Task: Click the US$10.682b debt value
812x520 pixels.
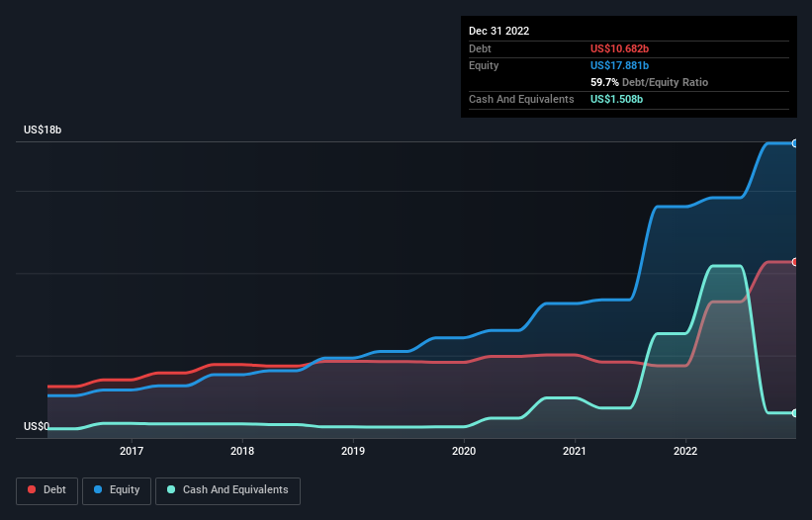Action: click(x=619, y=48)
